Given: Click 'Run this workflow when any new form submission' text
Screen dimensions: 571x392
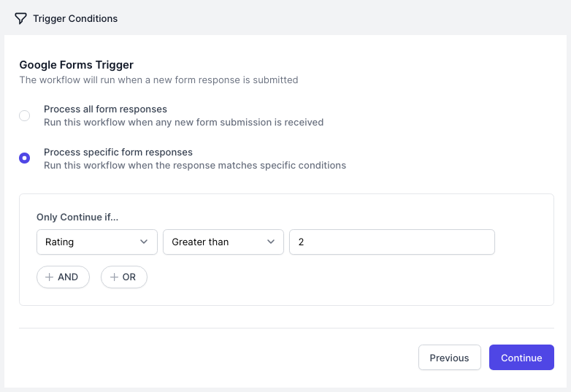Looking at the screenshot, I should [x=158, y=123].
